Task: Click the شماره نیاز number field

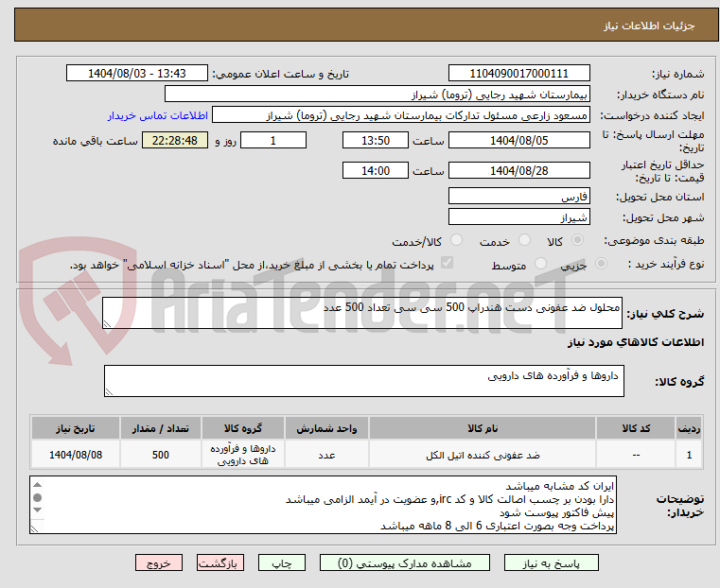Action: [518, 74]
